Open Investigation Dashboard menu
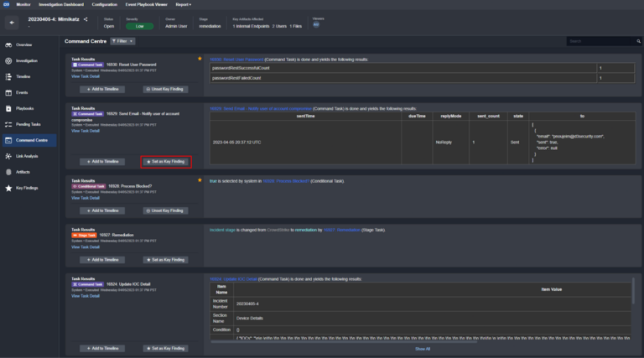This screenshot has width=644, height=358. (x=61, y=4)
